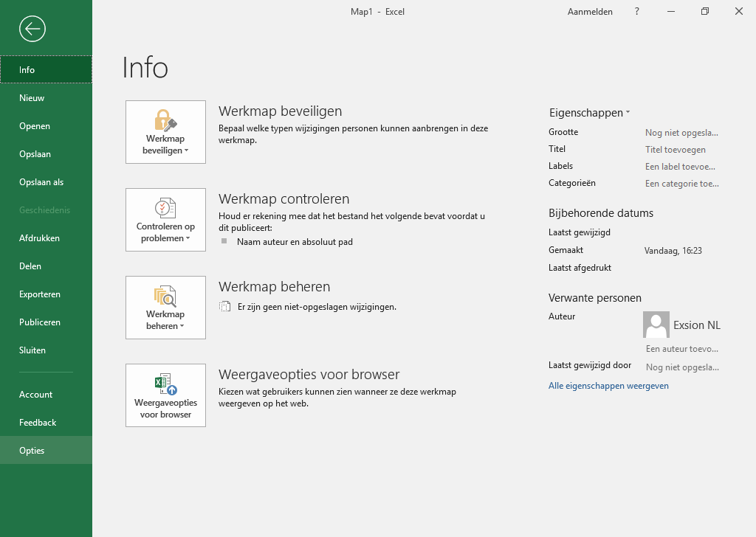Click Alle eigenschappen weergeven link
The height and width of the screenshot is (537, 756).
click(608, 386)
